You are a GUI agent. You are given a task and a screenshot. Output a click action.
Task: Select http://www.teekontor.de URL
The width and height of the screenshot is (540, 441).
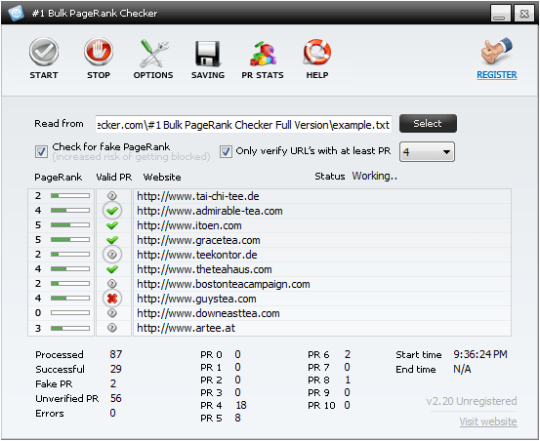(x=197, y=255)
